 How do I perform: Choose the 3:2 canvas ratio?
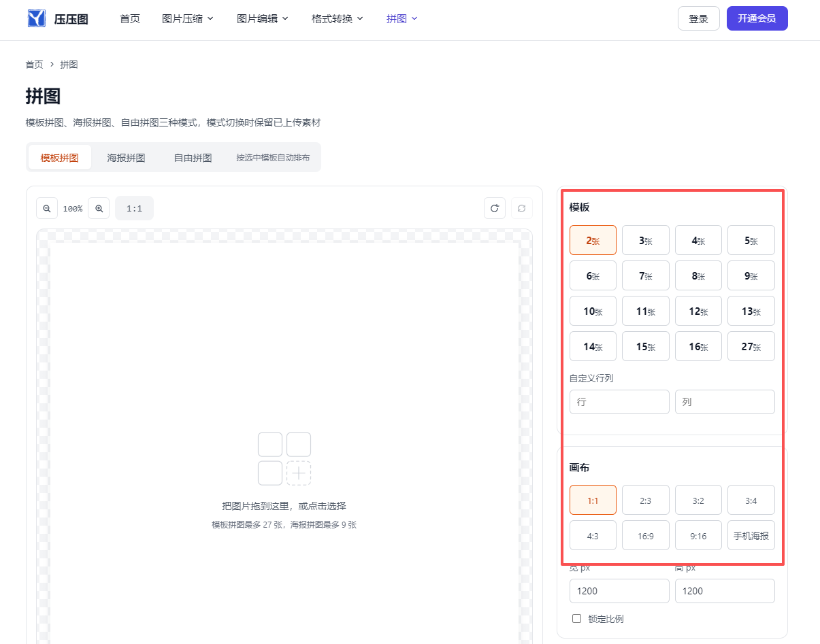coord(698,500)
